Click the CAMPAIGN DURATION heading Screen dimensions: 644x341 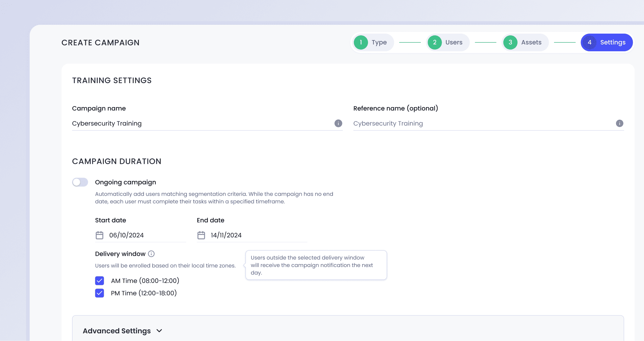(117, 161)
